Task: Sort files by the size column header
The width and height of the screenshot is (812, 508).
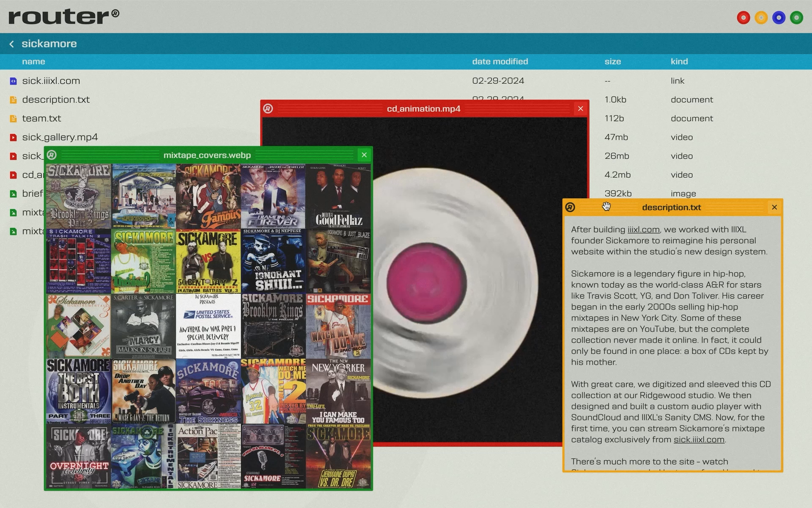Action: click(612, 62)
